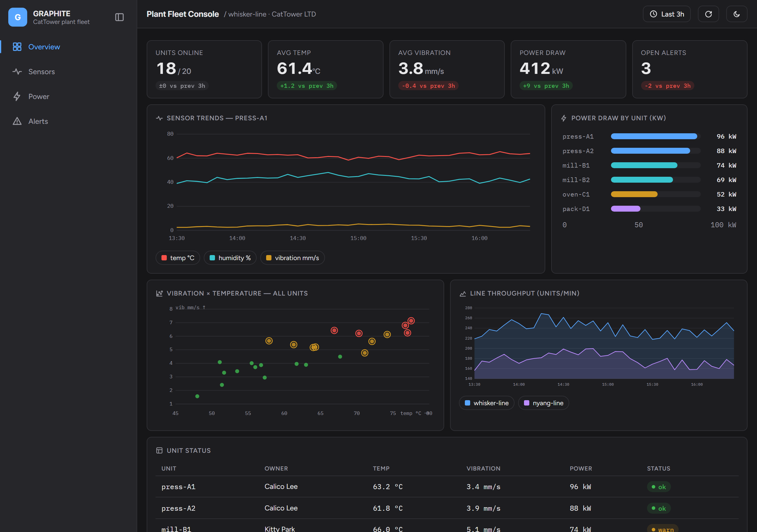The height and width of the screenshot is (532, 757).
Task: Click the mill-B1 power bar
Action: pos(644,165)
